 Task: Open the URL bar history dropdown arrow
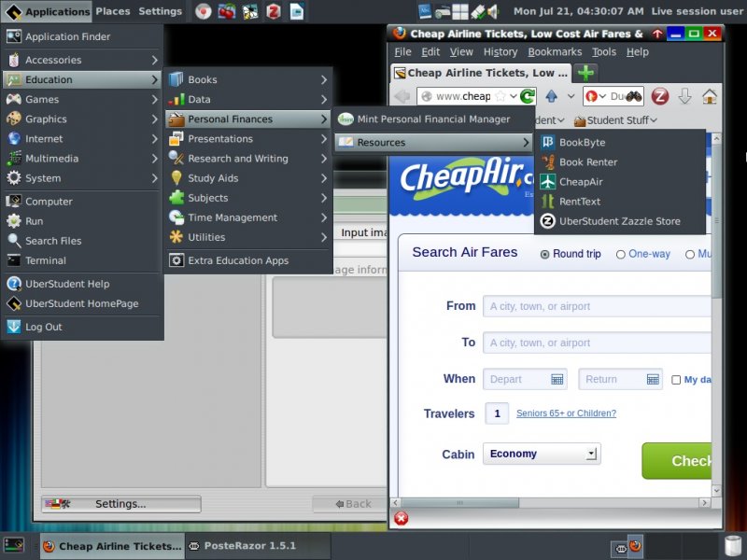(x=513, y=96)
